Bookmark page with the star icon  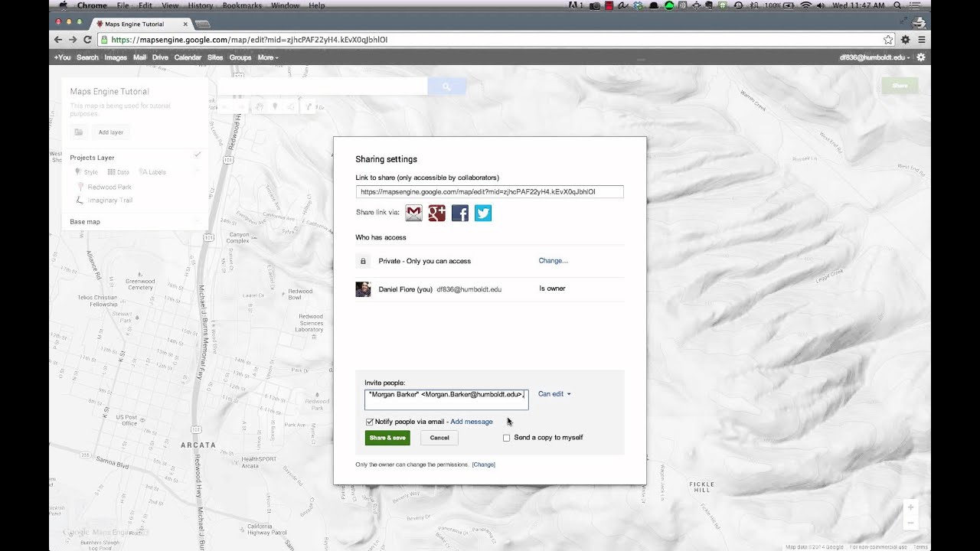click(888, 39)
